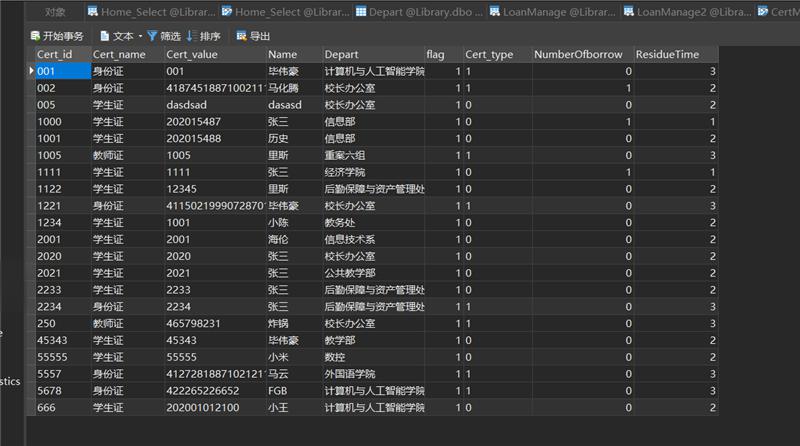Open the Text (文本) dropdown arrow
The width and height of the screenshot is (800, 446).
point(140,36)
